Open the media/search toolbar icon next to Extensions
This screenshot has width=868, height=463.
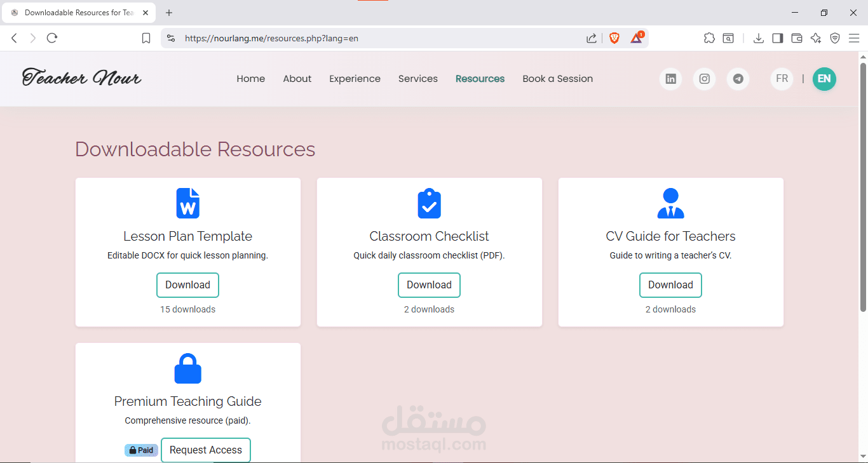pyautogui.click(x=728, y=38)
